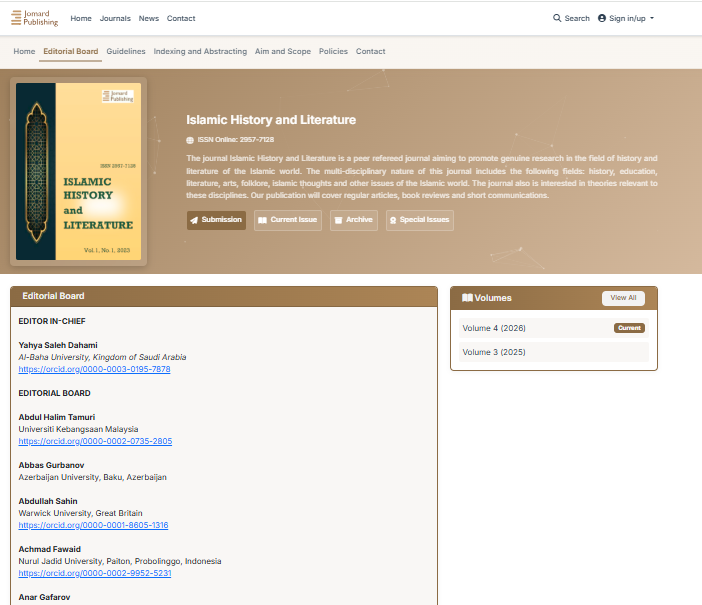Open the Sign in/up dropdown arrow
Viewport: 702px width, 605px height.
coord(652,18)
